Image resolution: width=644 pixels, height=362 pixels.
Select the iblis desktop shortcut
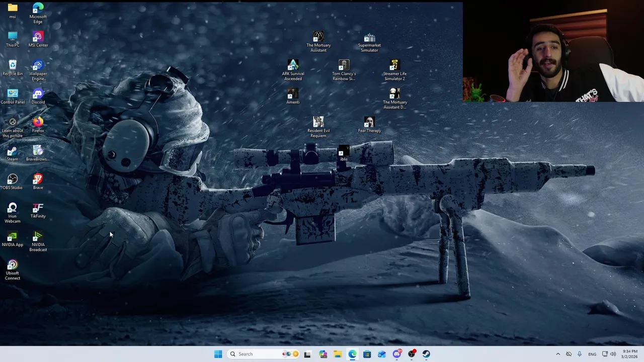point(344,153)
